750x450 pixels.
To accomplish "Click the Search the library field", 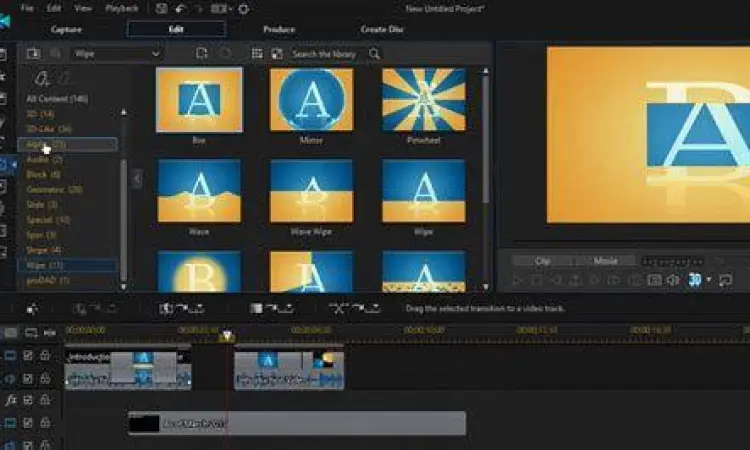I will [324, 54].
